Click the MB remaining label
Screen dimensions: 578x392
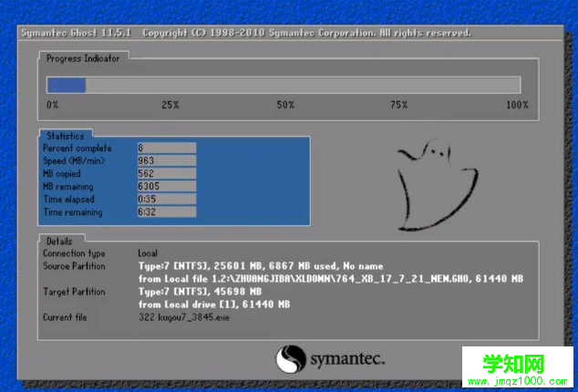click(x=67, y=187)
